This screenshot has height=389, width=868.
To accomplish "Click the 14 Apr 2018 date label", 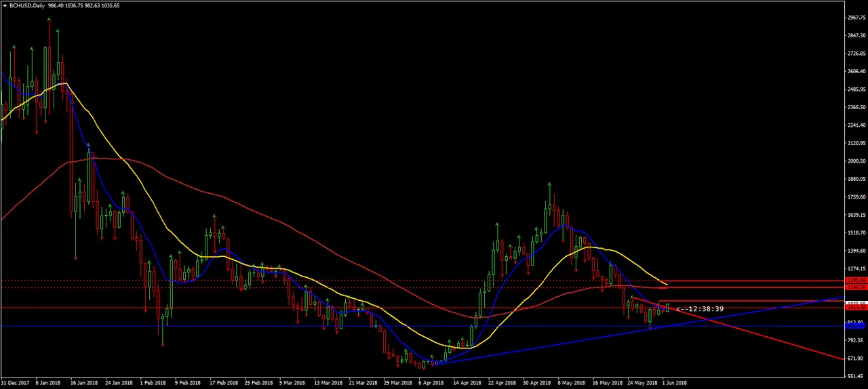I will [467, 383].
